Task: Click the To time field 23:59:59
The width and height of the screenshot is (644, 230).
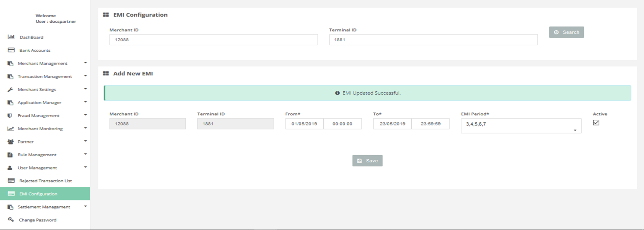Action: tap(430, 124)
